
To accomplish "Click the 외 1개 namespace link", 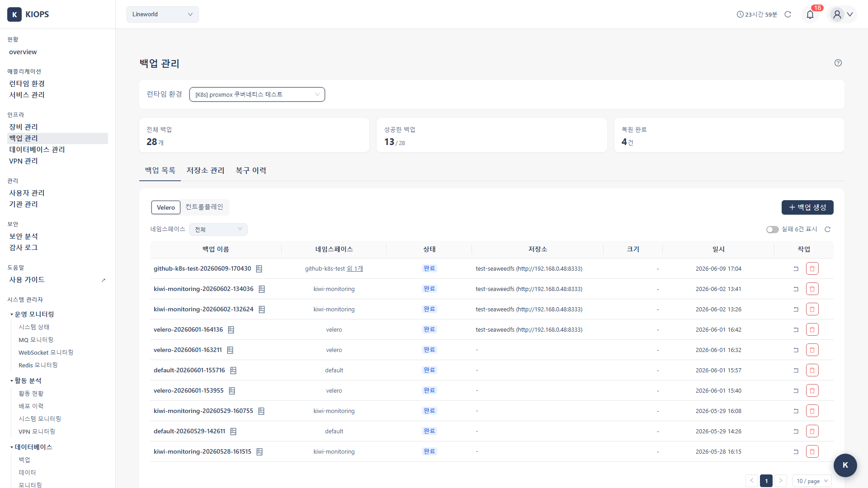I will (x=355, y=269).
